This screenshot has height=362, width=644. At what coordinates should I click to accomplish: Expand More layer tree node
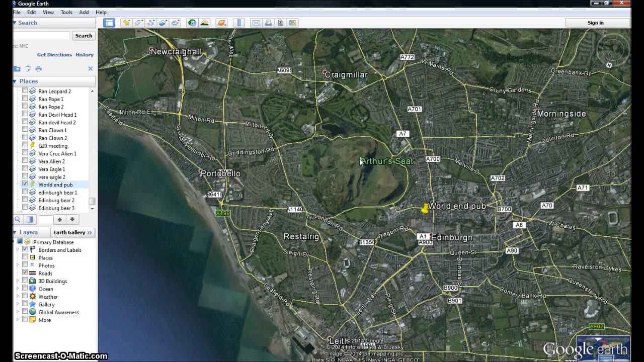pos(18,320)
